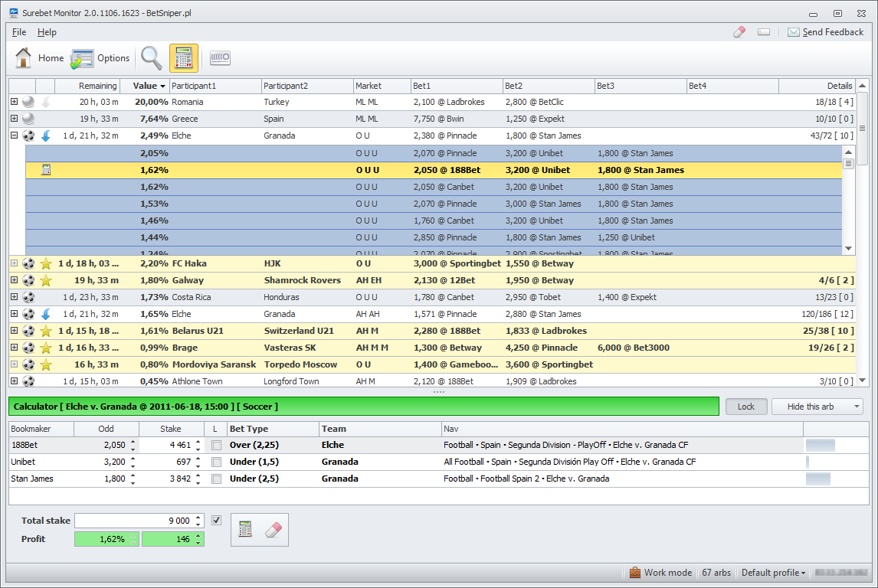Image resolution: width=878 pixels, height=588 pixels.
Task: Select the eraser icon in calculator panel
Action: [274, 529]
